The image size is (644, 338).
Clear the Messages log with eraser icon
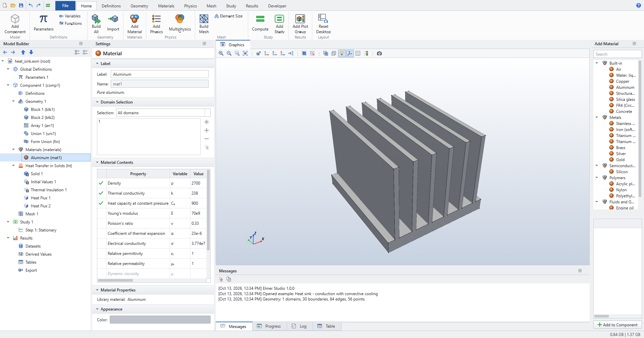(x=221, y=279)
